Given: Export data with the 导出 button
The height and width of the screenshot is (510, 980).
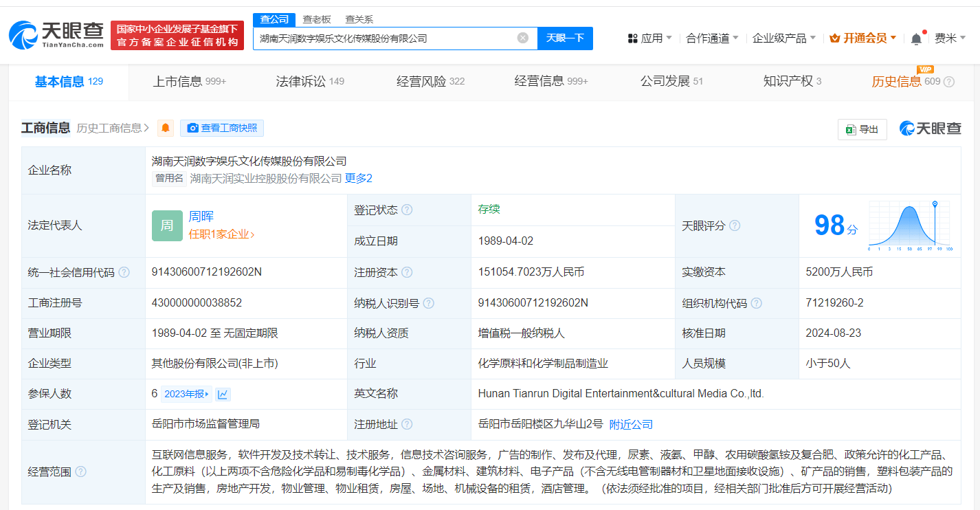Looking at the screenshot, I should [x=862, y=129].
